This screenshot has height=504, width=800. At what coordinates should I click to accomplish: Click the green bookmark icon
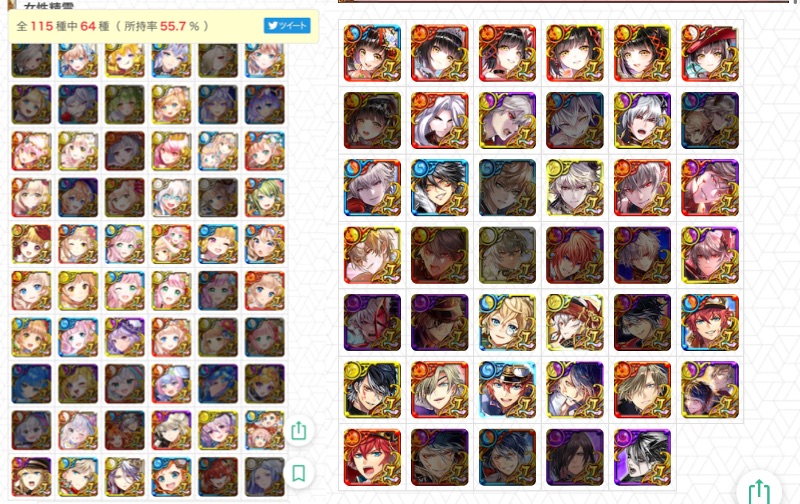[298, 473]
